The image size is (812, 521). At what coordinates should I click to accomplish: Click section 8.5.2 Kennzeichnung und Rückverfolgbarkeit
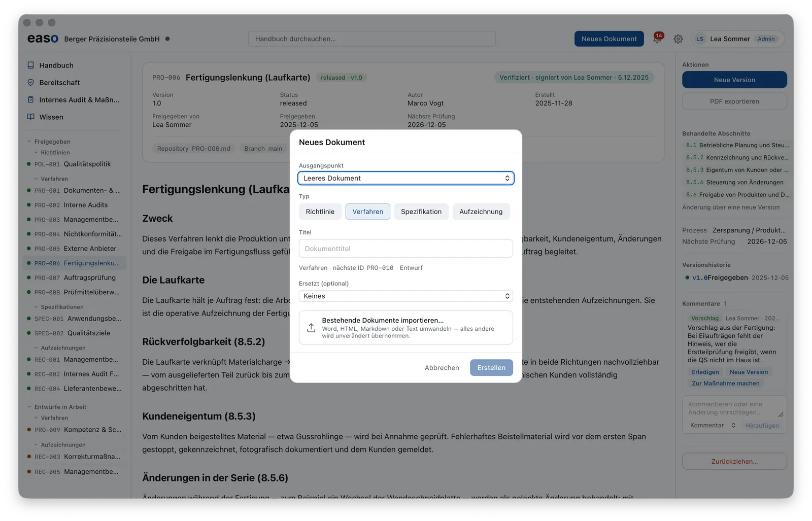coord(737,158)
